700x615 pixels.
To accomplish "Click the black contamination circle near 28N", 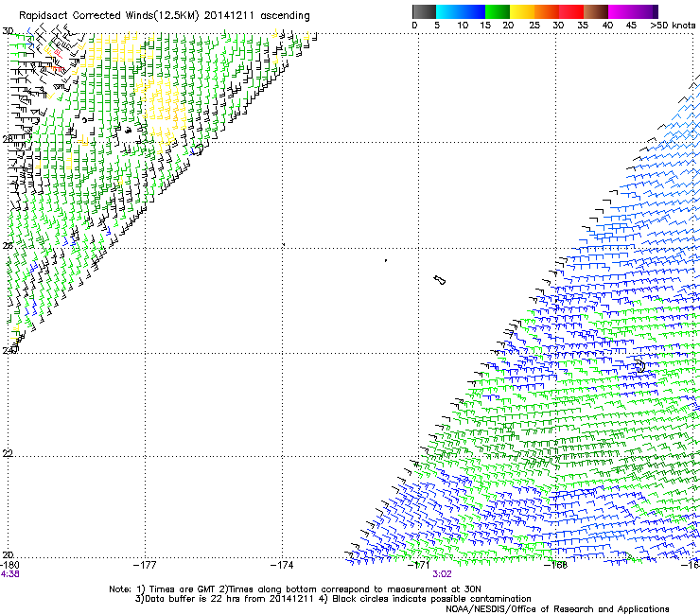I will [199, 149].
